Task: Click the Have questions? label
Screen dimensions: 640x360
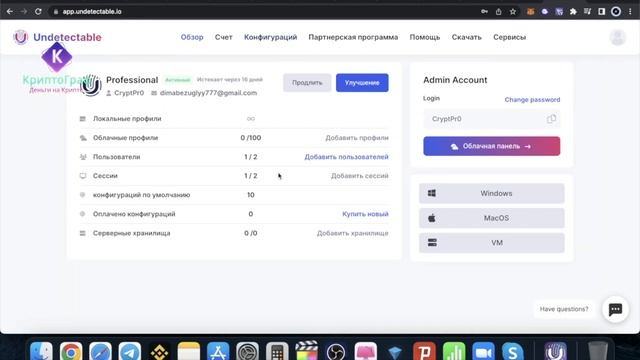Action: pyautogui.click(x=564, y=309)
